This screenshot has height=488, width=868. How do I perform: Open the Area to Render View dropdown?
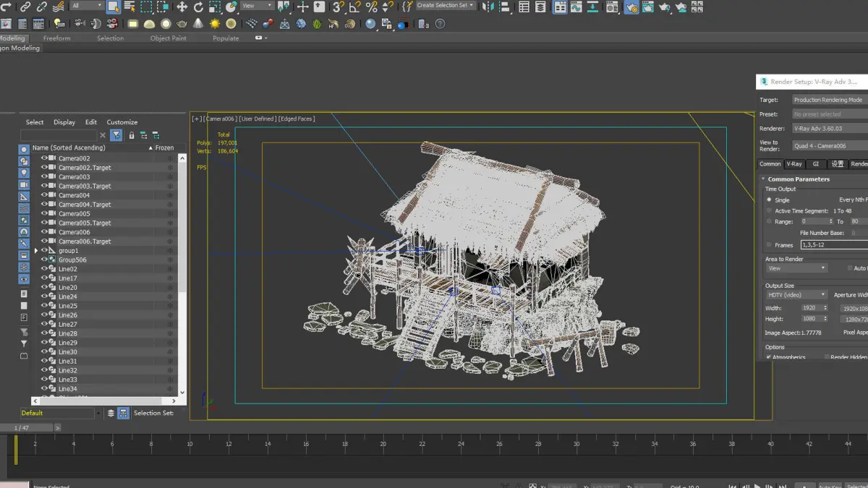pyautogui.click(x=796, y=268)
